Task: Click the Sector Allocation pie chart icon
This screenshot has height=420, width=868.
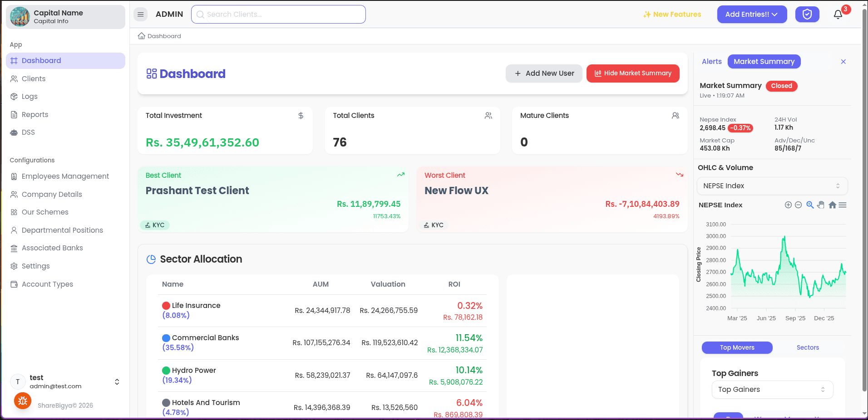Action: pos(151,259)
